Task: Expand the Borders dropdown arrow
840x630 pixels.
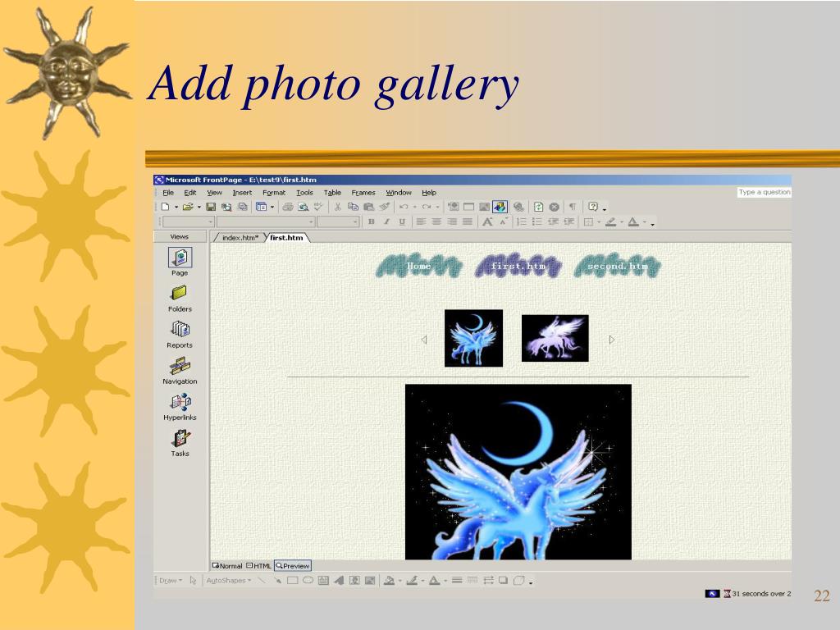Action: 598,221
